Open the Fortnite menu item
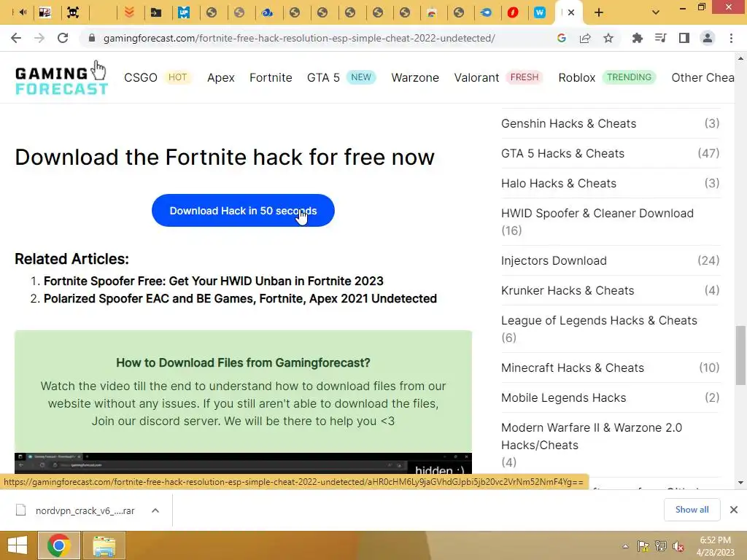Image resolution: width=747 pixels, height=560 pixels. coord(271,77)
